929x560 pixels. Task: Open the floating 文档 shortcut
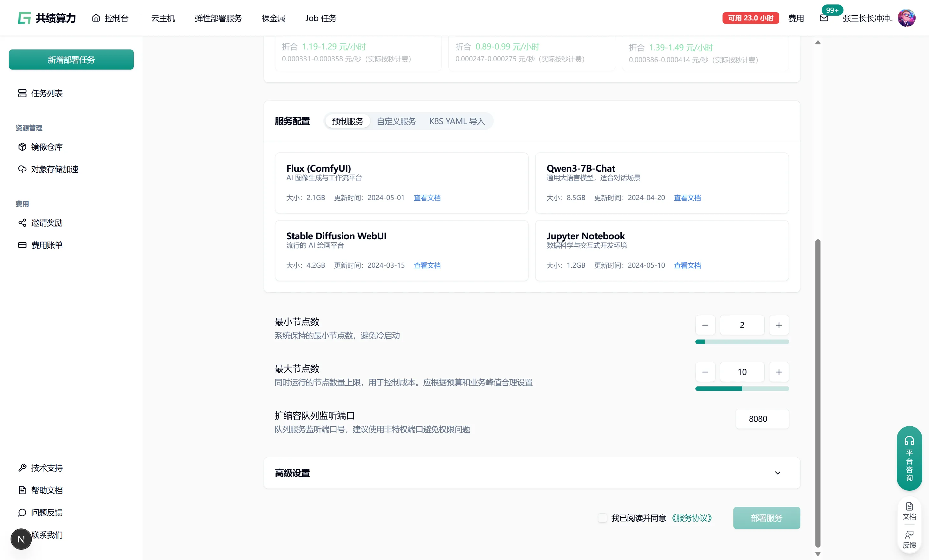(x=910, y=511)
